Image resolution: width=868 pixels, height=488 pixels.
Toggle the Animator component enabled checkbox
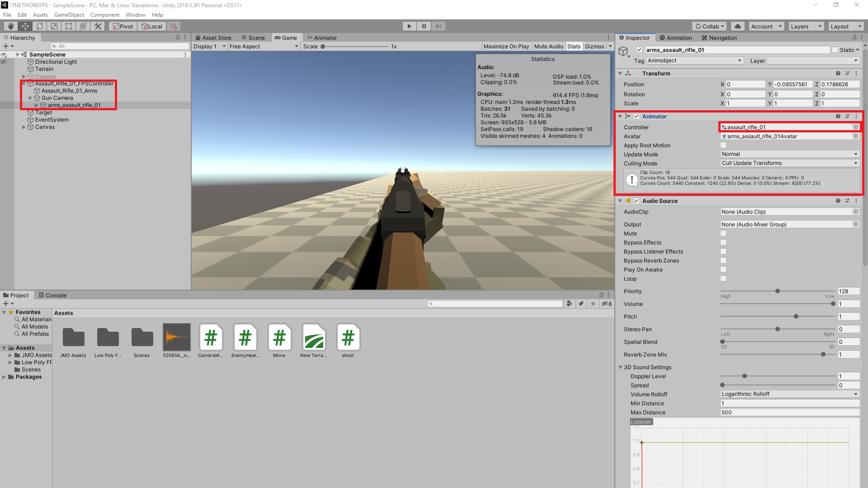point(637,116)
